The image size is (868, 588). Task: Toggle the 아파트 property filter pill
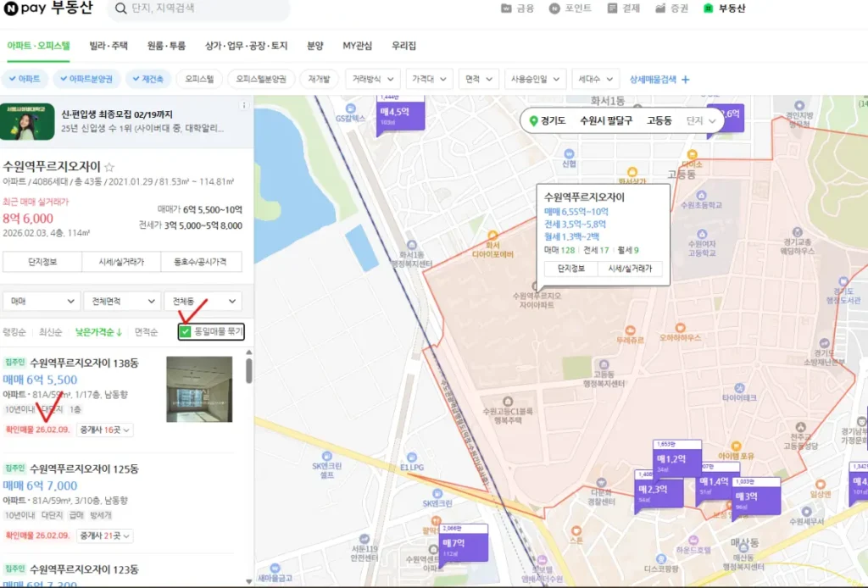[25, 78]
